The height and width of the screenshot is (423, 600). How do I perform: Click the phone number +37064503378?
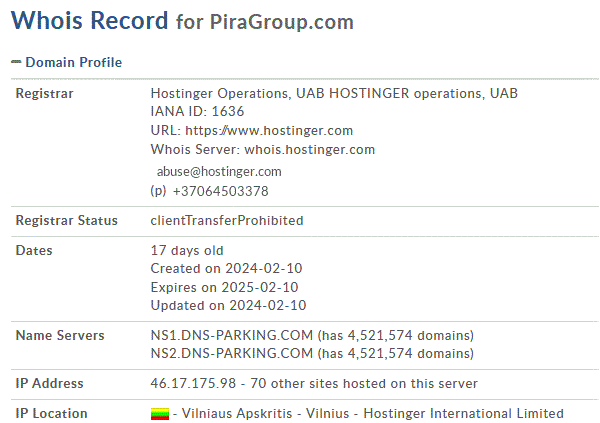point(220,191)
